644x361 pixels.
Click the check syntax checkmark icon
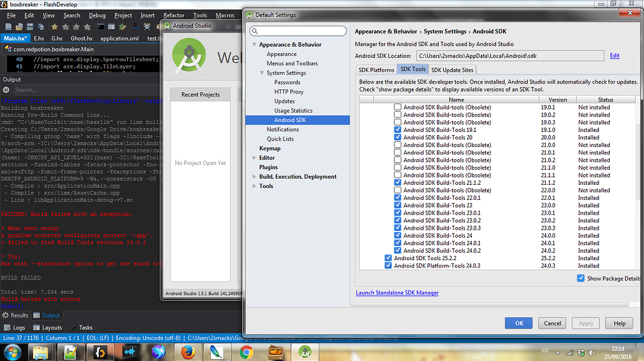[x=136, y=27]
